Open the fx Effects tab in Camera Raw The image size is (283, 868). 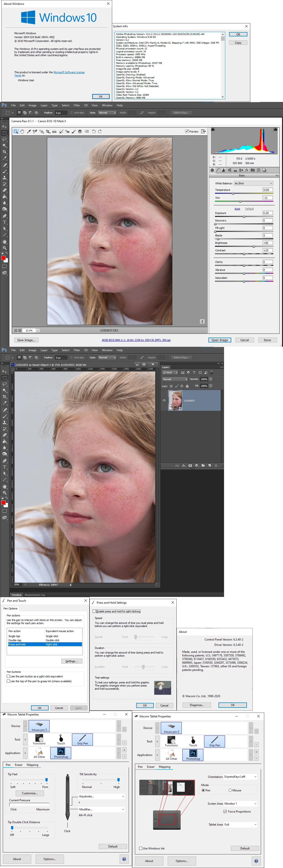[x=247, y=170]
